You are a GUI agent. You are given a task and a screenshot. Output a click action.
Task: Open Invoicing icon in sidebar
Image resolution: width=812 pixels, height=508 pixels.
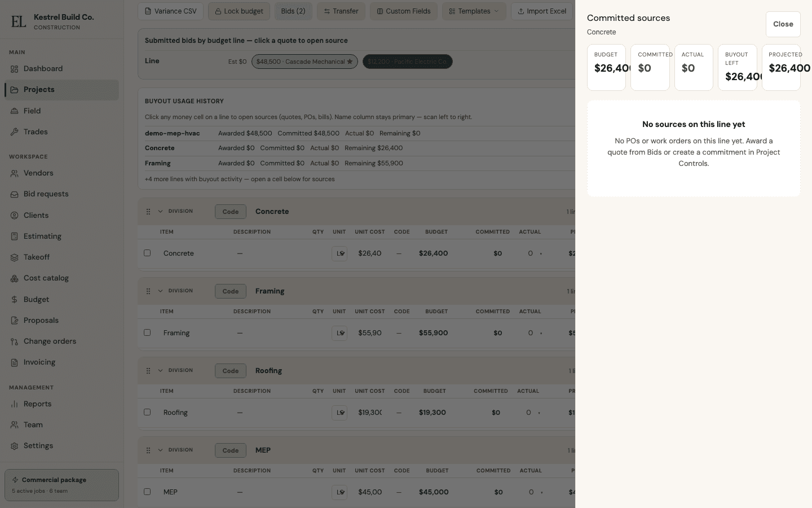[15, 362]
